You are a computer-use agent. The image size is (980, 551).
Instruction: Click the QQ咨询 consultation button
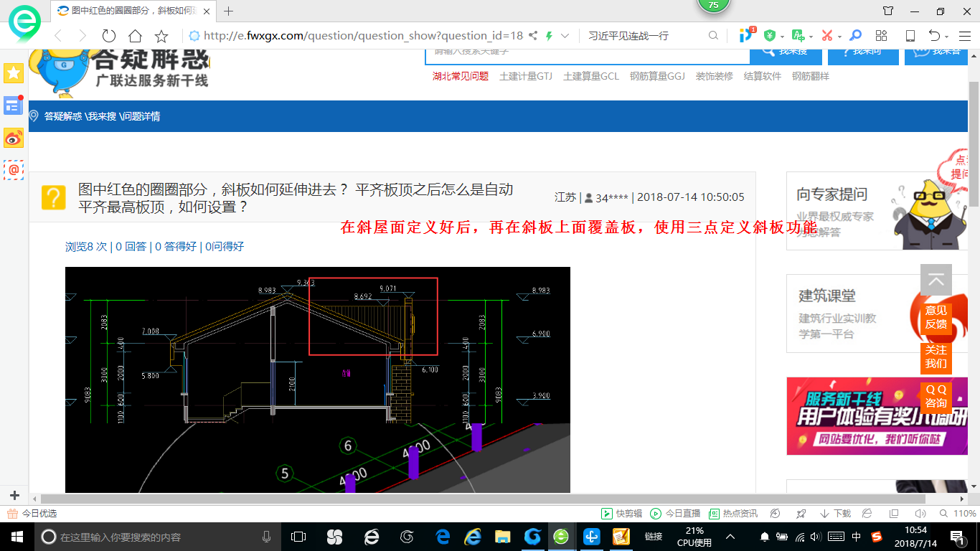(x=936, y=397)
